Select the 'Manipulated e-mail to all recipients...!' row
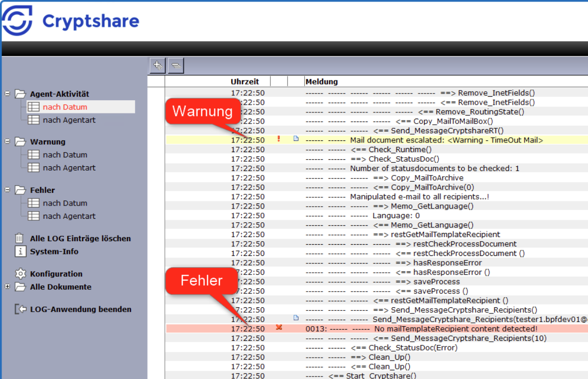 pos(377,197)
